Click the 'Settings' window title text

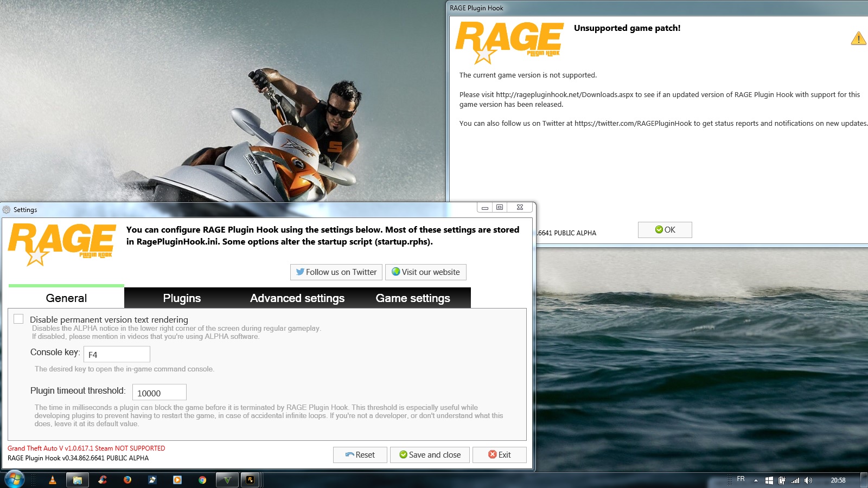25,210
